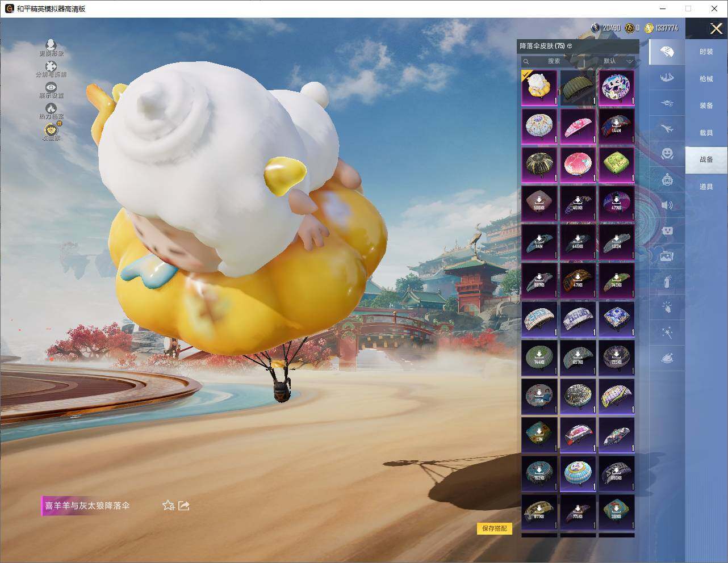Download the 775KB parachute skin
The image size is (728, 563).
(x=578, y=512)
